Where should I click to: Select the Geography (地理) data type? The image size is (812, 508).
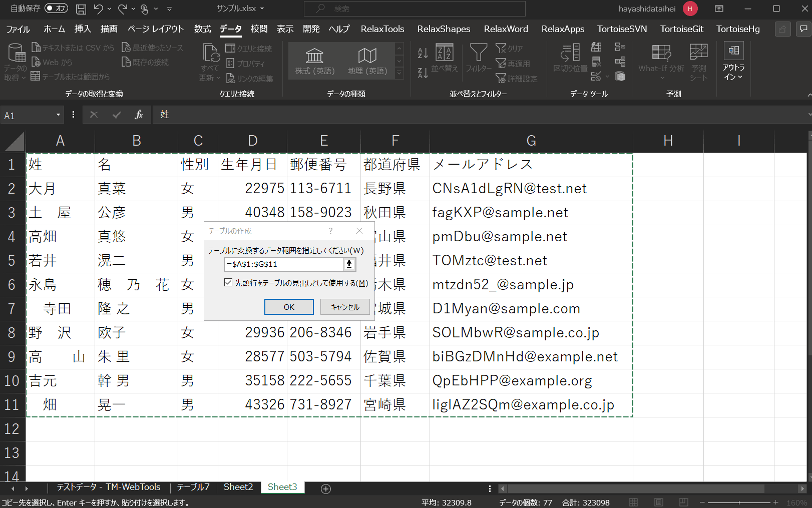click(x=367, y=61)
